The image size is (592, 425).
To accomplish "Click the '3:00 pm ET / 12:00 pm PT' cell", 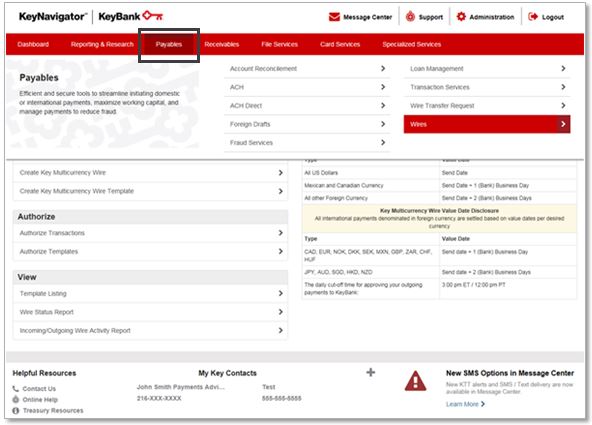I will tap(508, 289).
